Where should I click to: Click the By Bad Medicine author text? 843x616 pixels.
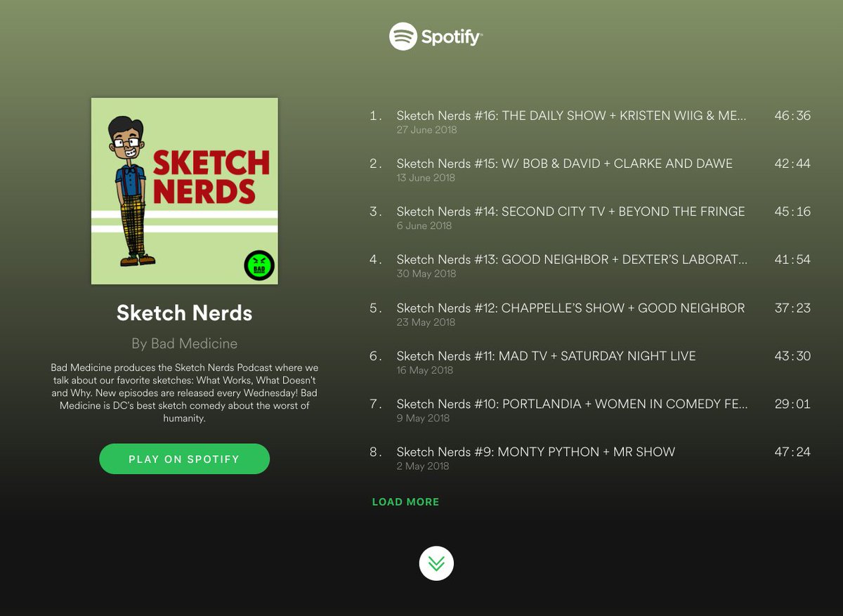click(185, 343)
